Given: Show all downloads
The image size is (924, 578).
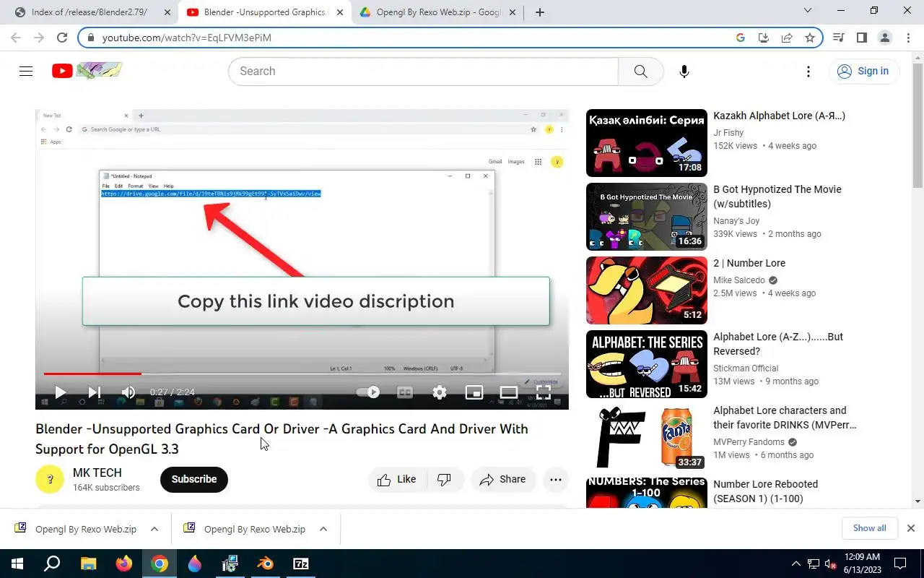Looking at the screenshot, I should [869, 528].
